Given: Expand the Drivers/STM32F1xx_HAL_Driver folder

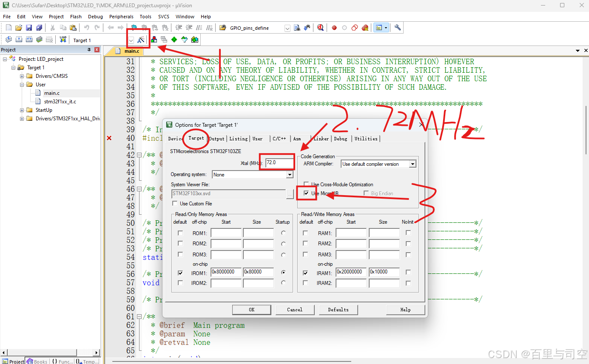Looking at the screenshot, I should coord(22,119).
